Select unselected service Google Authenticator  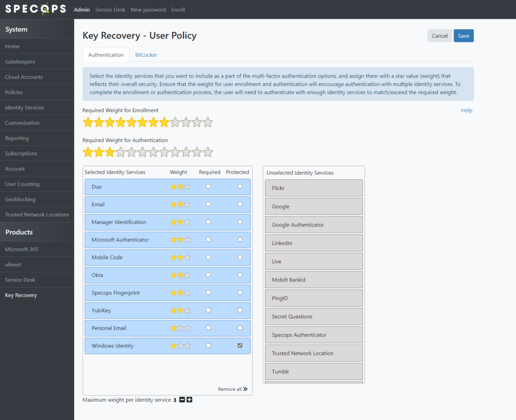314,225
